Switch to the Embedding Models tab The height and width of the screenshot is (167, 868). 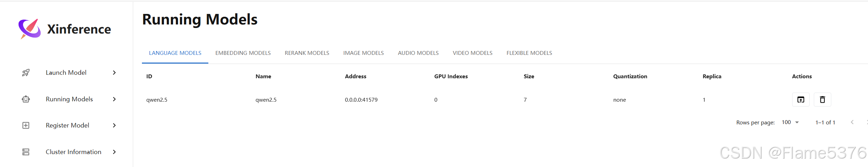243,53
